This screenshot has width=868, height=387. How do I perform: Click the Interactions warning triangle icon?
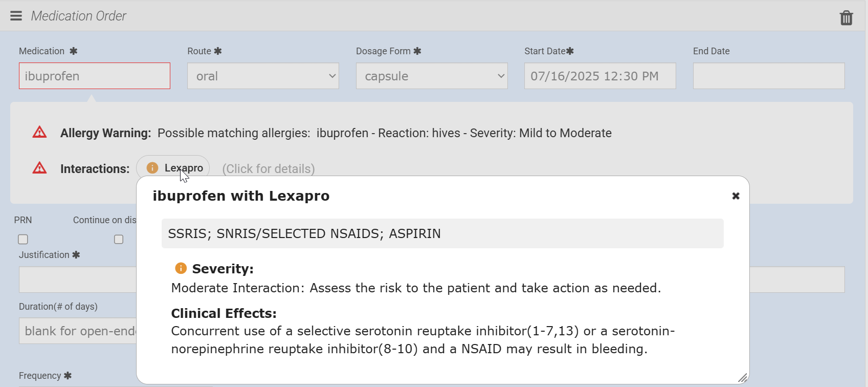39,168
